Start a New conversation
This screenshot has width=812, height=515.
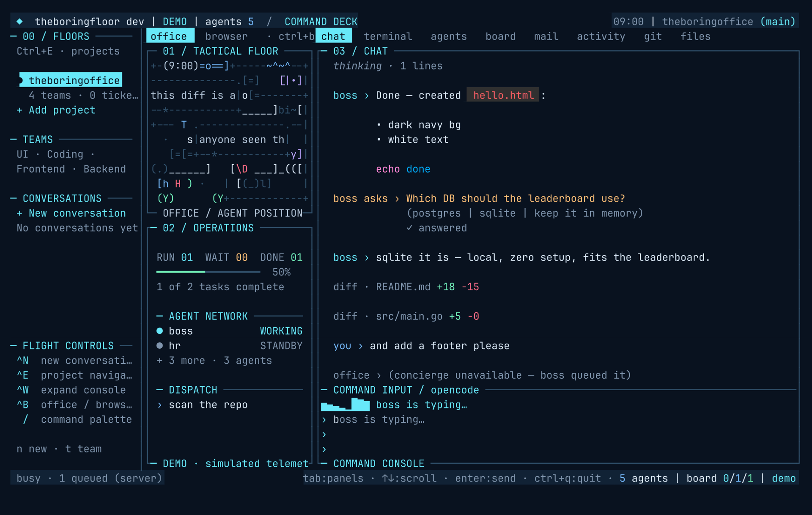point(71,213)
